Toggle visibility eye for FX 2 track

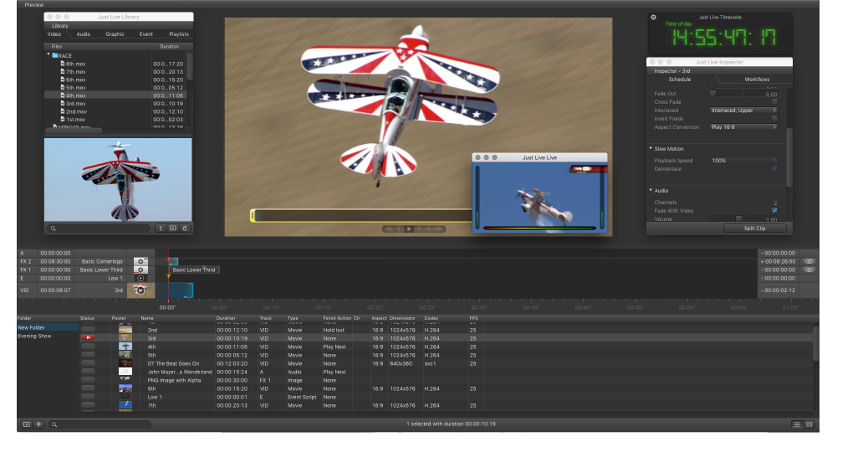coord(809,261)
